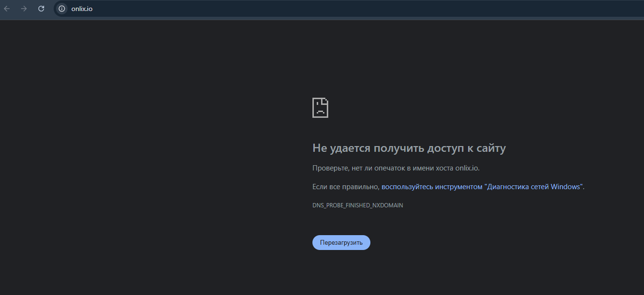Open site information via the circled info icon

pos(61,8)
